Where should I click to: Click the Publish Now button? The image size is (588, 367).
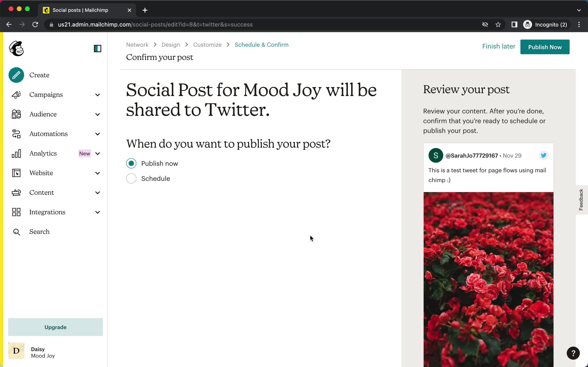pos(545,47)
